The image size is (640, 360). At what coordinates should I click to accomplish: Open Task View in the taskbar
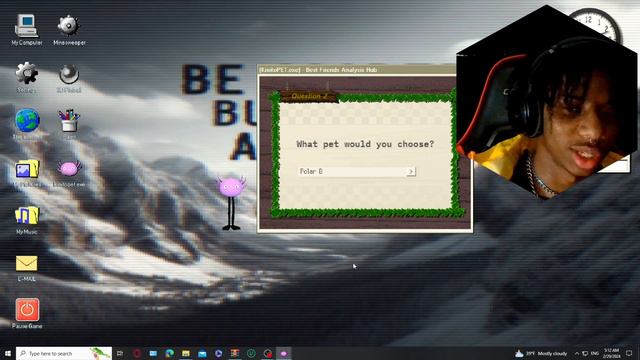point(120,353)
